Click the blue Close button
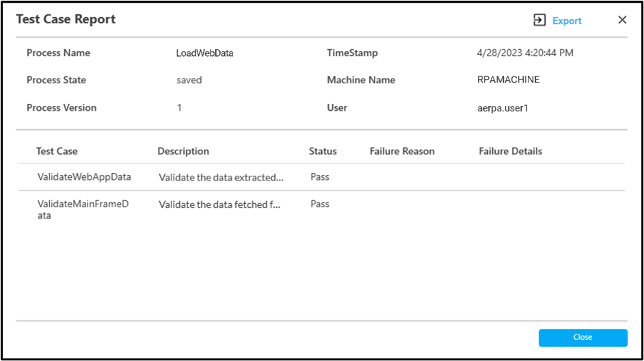Image resolution: width=644 pixels, height=361 pixels. 582,337
